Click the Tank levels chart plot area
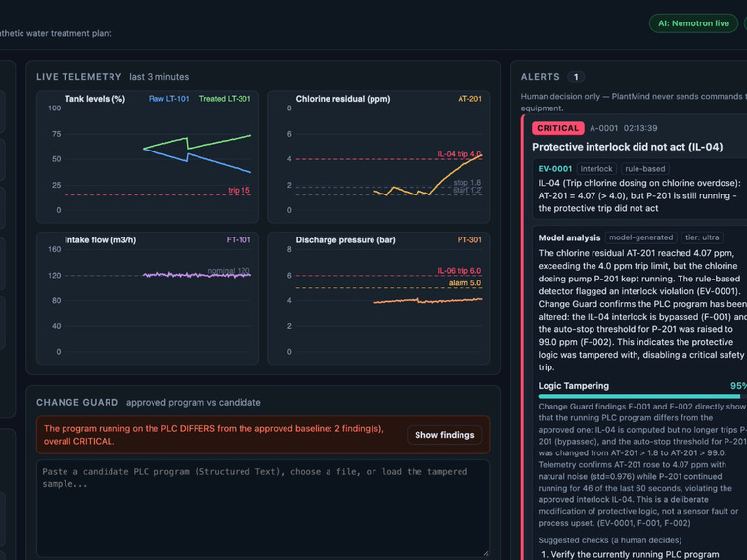The width and height of the screenshot is (747, 560). (x=157, y=159)
